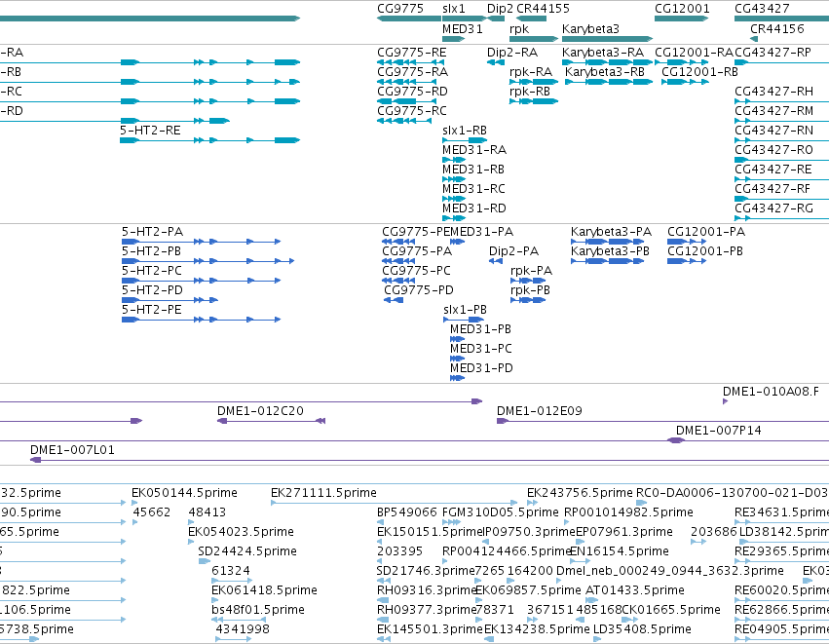Screen dimensions: 829x644
Task: Select the CG9775 gene label
Action: (x=400, y=9)
